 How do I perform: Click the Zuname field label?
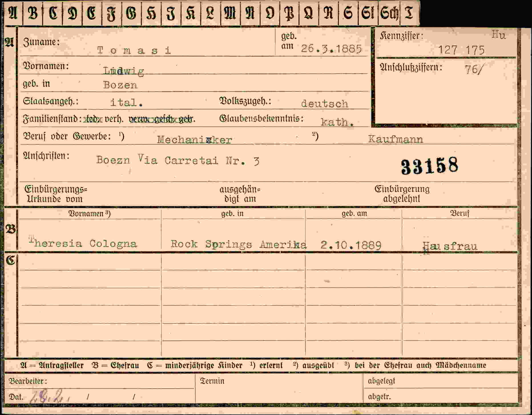42,42
